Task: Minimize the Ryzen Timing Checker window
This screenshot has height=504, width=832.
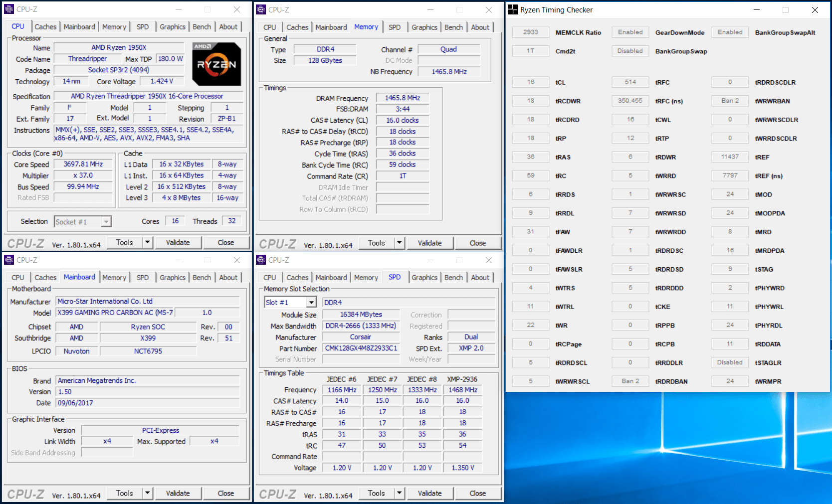Action: (x=757, y=9)
